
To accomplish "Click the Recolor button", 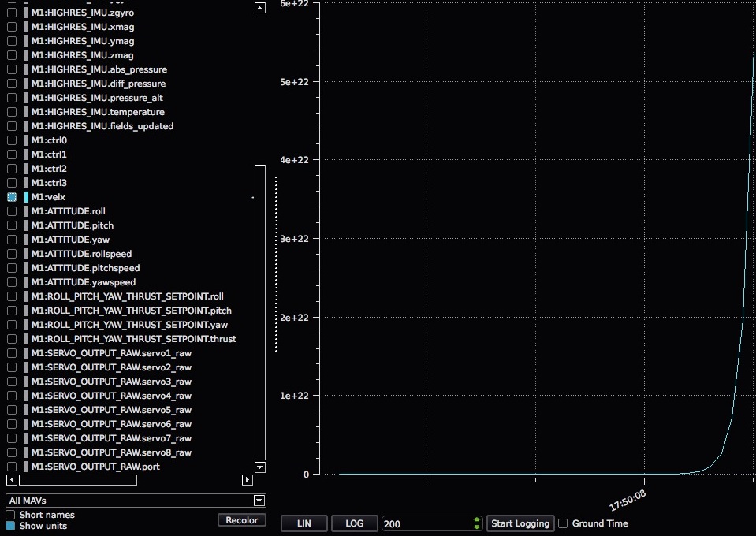I will coord(241,519).
